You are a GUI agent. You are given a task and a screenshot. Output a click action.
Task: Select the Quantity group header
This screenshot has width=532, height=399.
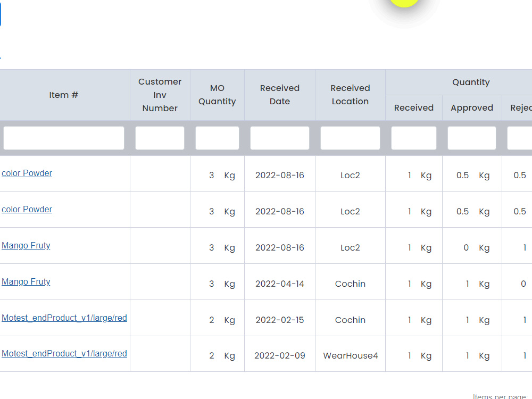point(471,82)
